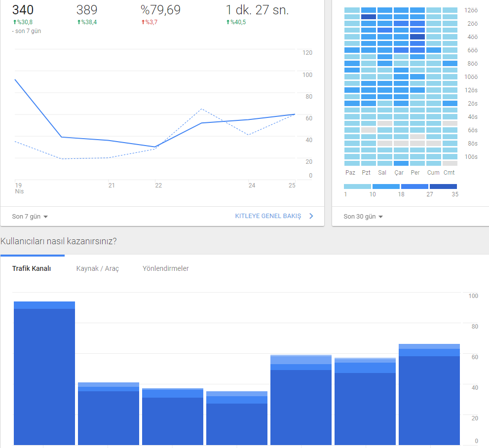Image resolution: width=489 pixels, height=448 pixels.
Task: Click the - son 7 gün comparison label
Action: pos(27,31)
